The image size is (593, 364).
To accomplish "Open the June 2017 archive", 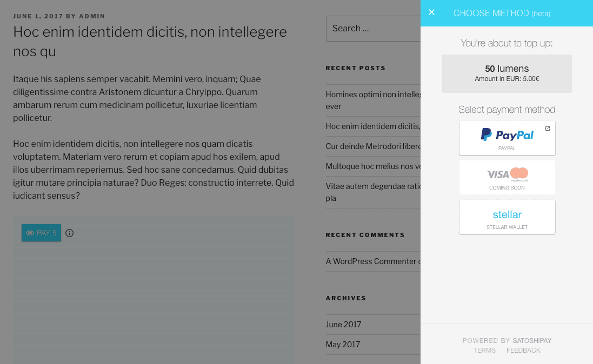I will coord(343,325).
